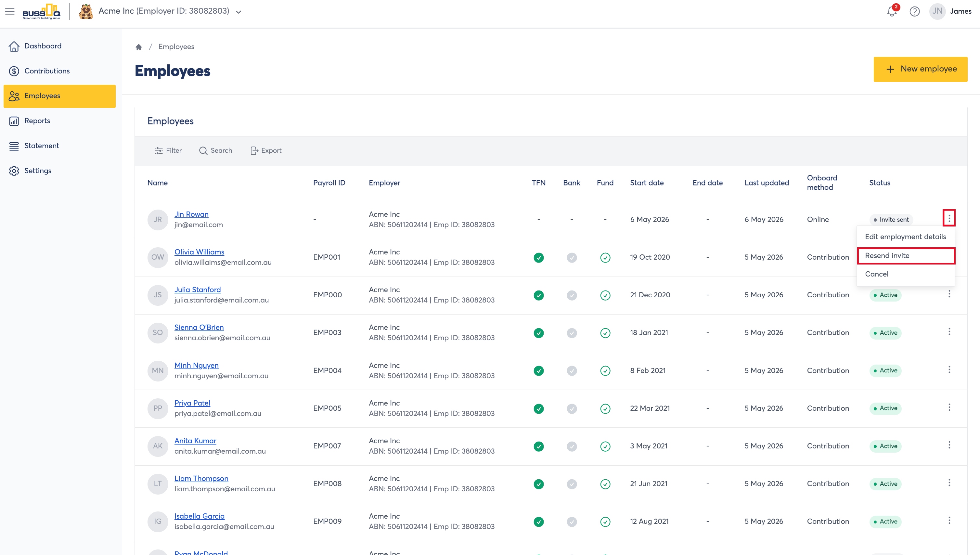This screenshot has height=555, width=980.
Task: Open the JN user avatar
Action: pos(937,11)
